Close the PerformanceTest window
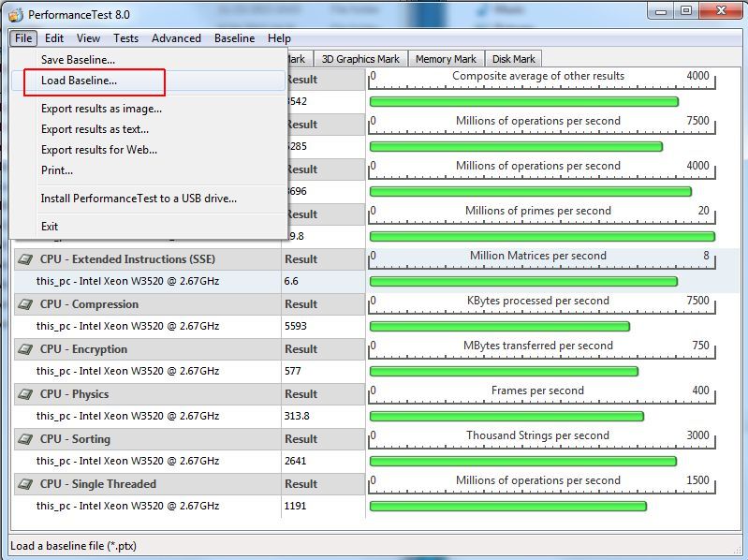 pyautogui.click(x=721, y=11)
